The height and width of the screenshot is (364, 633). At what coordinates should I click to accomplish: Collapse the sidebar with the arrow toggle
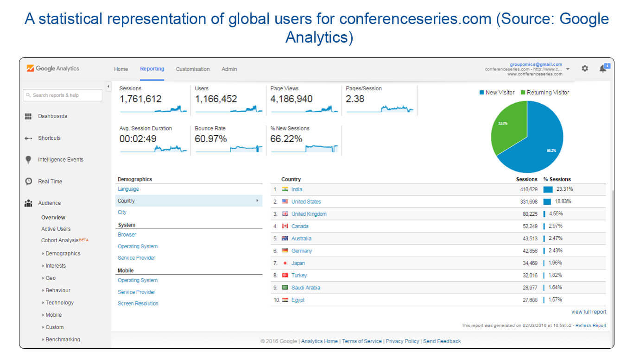coord(108,87)
